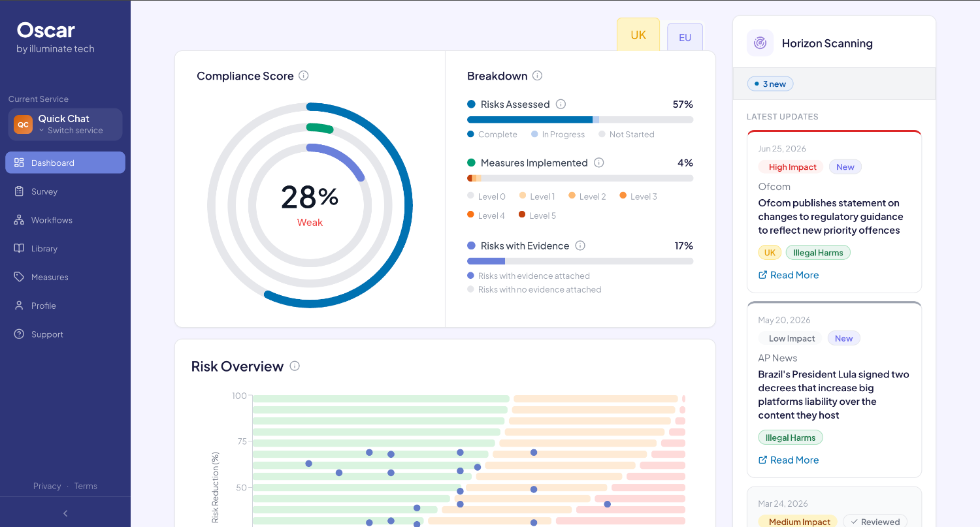Click the Support question mark icon

tap(19, 334)
